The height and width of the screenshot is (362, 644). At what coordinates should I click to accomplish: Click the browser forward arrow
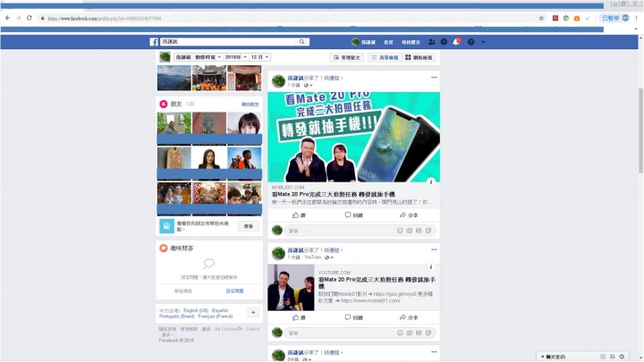19,18
